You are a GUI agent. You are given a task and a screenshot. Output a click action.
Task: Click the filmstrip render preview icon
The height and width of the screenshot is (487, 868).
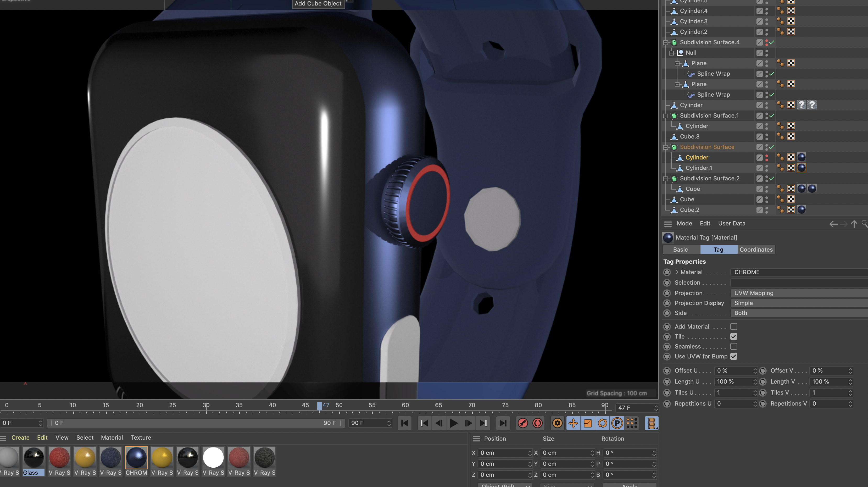(651, 423)
